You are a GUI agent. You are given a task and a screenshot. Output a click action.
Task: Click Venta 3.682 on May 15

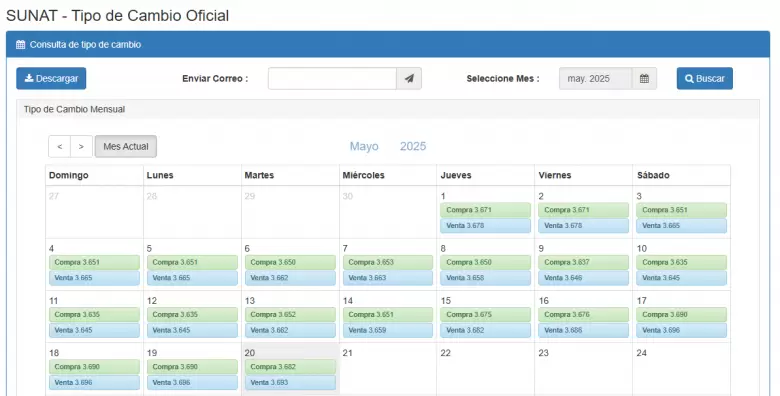(x=486, y=330)
